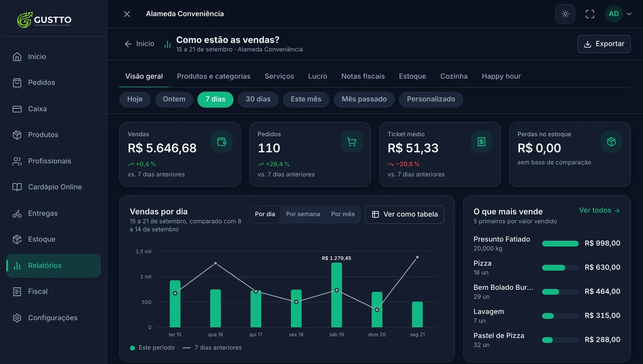The image size is (643, 364).
Task: Click Presunto Fatiado progress bar
Action: point(560,243)
